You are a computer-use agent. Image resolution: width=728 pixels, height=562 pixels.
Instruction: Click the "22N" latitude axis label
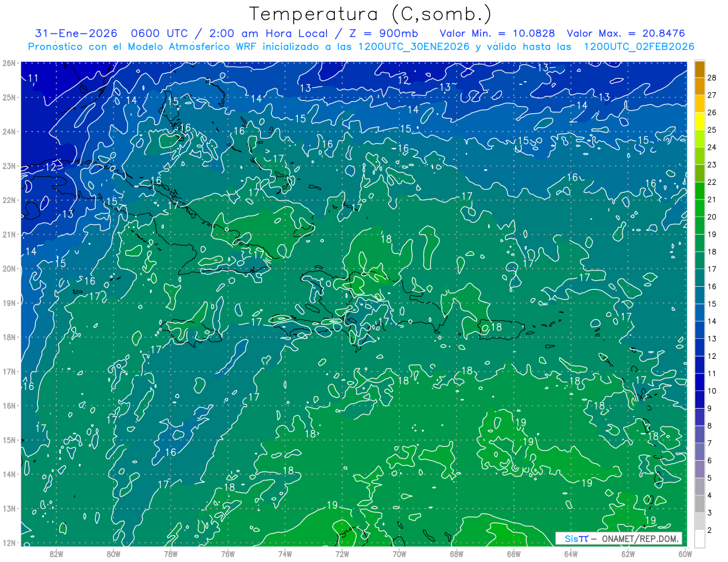(9, 200)
